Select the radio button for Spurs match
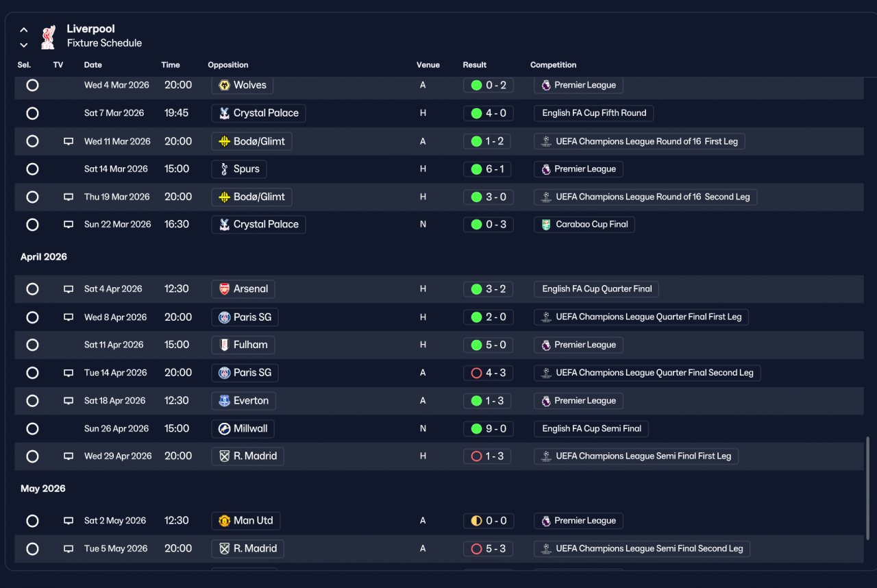 pos(32,169)
